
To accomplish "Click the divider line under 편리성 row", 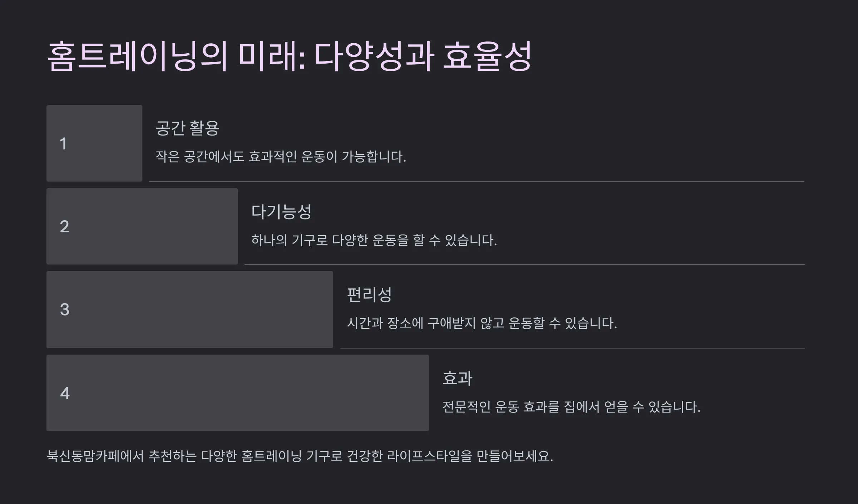I will click(572, 348).
